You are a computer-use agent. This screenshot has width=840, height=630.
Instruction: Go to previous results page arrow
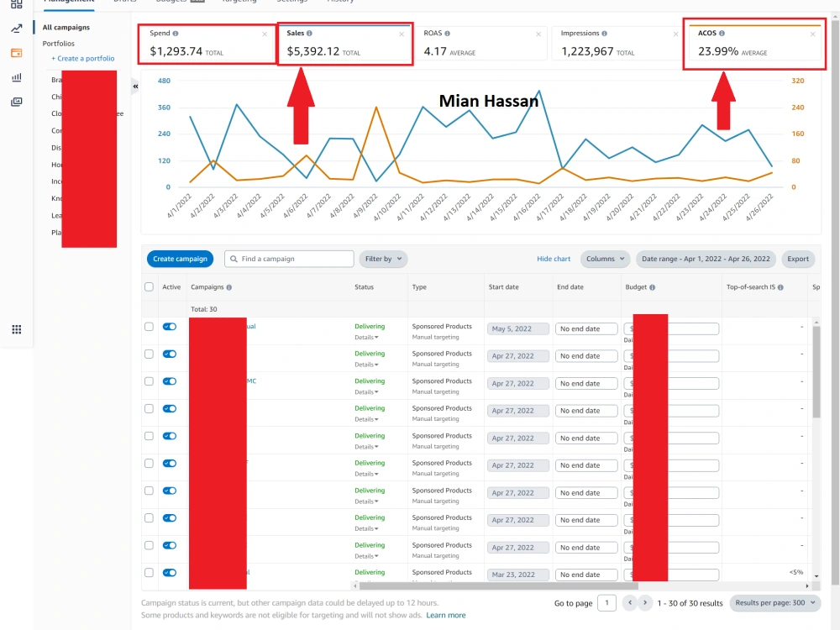coord(630,602)
